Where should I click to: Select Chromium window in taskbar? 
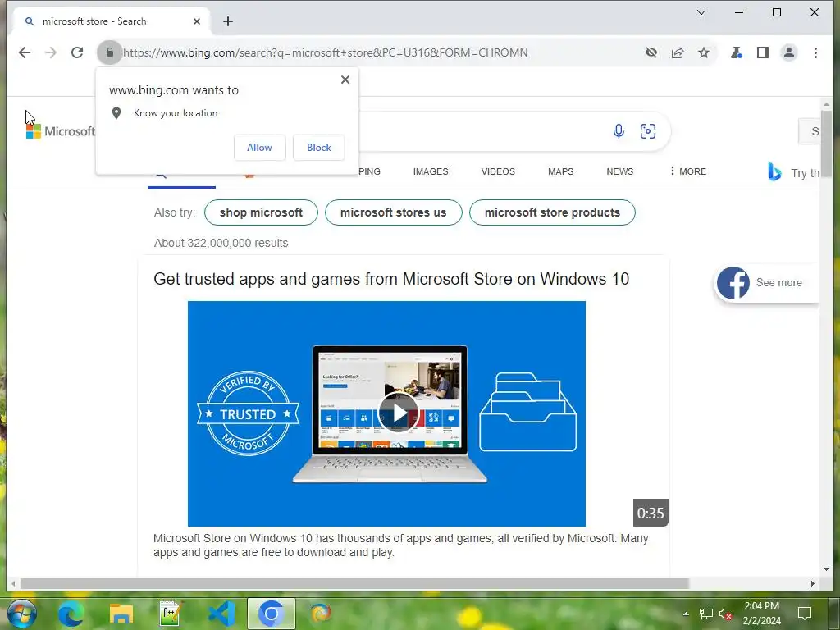[271, 614]
